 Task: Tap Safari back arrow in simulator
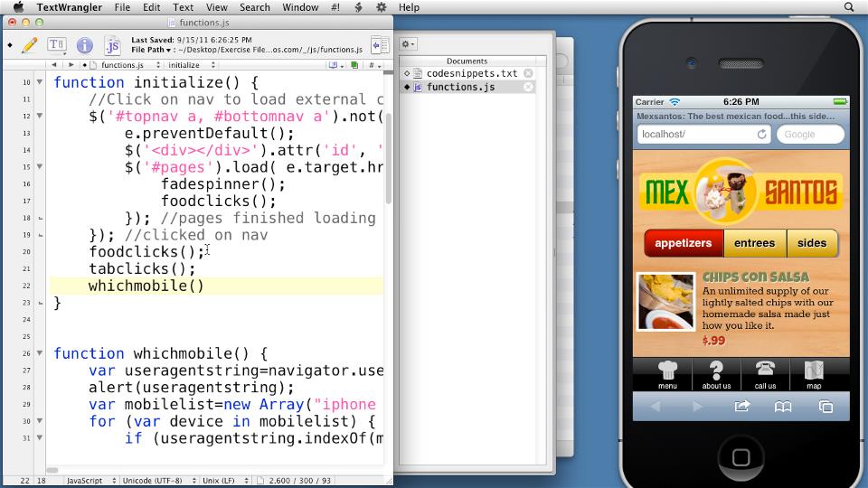[656, 407]
